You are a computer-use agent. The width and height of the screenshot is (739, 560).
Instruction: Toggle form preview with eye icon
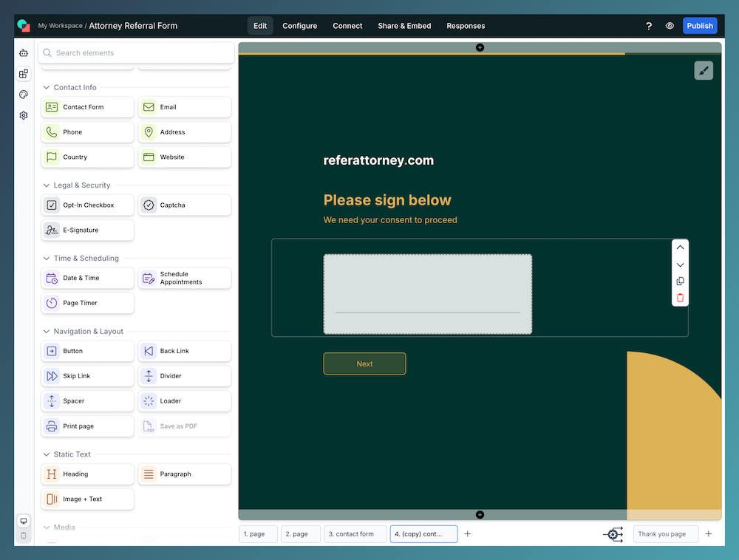[670, 25]
